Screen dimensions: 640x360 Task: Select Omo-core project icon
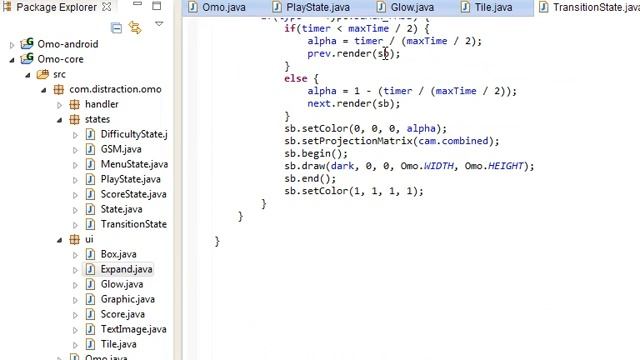(27, 58)
